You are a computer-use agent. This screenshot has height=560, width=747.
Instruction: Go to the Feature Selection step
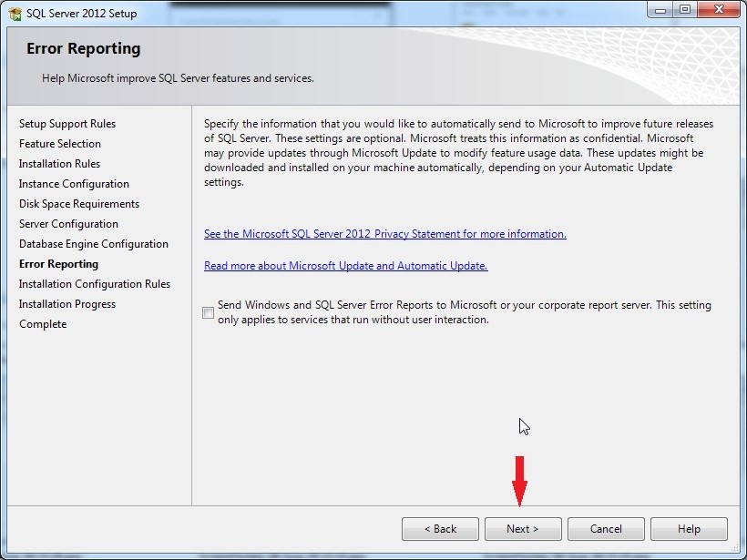click(x=60, y=143)
